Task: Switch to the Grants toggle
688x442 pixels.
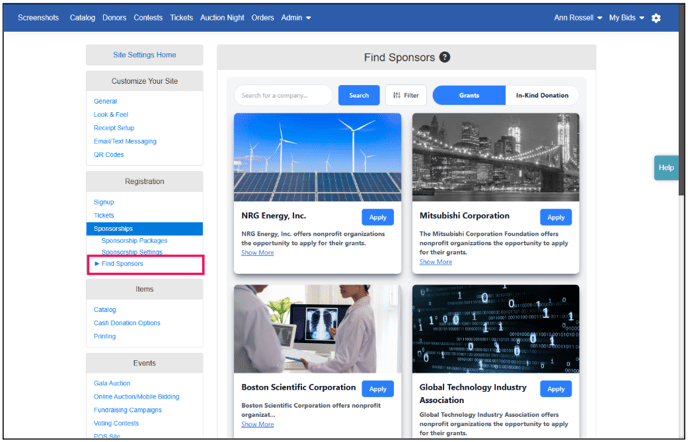Action: pos(469,95)
